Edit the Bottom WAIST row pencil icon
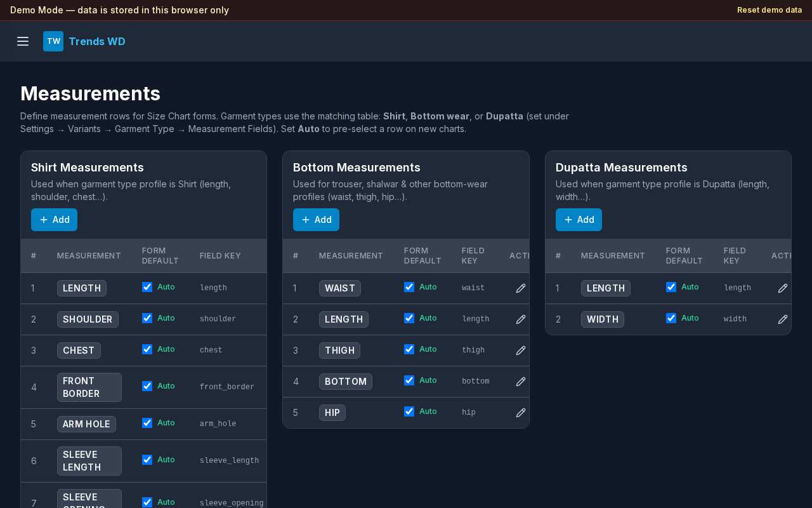Image resolution: width=812 pixels, height=508 pixels. coord(521,288)
